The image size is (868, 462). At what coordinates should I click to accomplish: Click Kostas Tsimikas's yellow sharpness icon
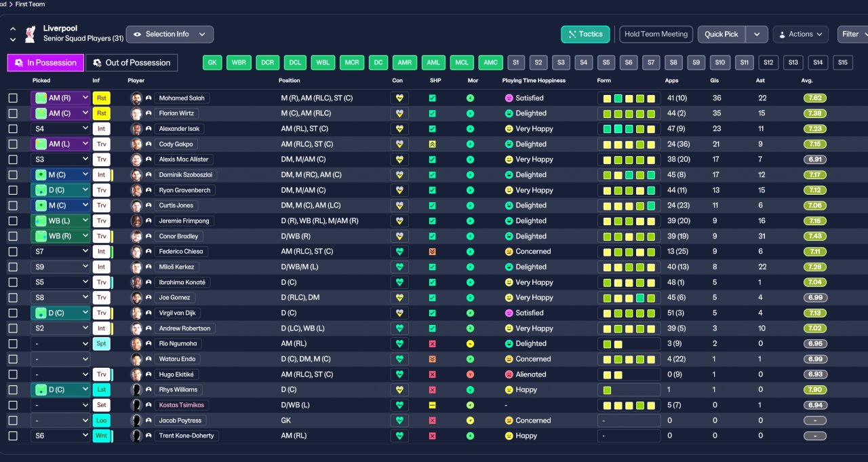coord(433,405)
